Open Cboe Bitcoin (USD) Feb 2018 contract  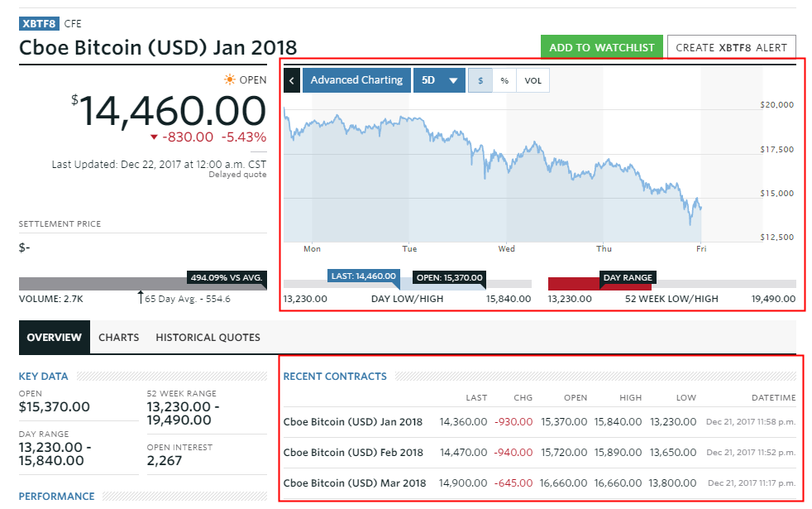[353, 453]
